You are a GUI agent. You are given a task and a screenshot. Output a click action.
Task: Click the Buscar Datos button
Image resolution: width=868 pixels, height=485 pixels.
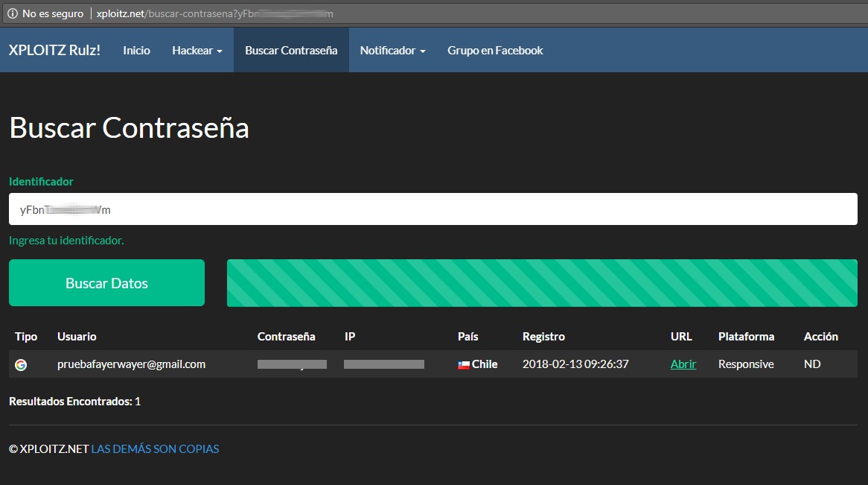point(107,282)
